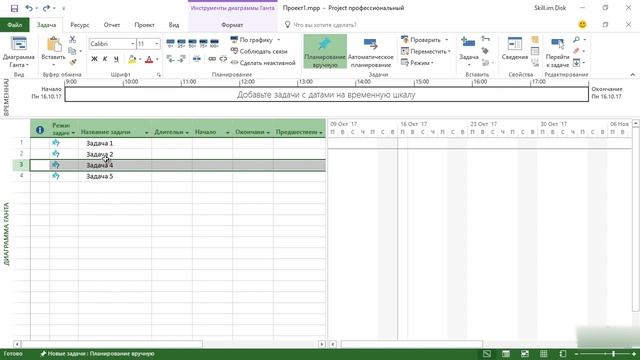This screenshot has width=640, height=360.
Task: Switch to Автоматическое планирование
Action: click(x=371, y=52)
